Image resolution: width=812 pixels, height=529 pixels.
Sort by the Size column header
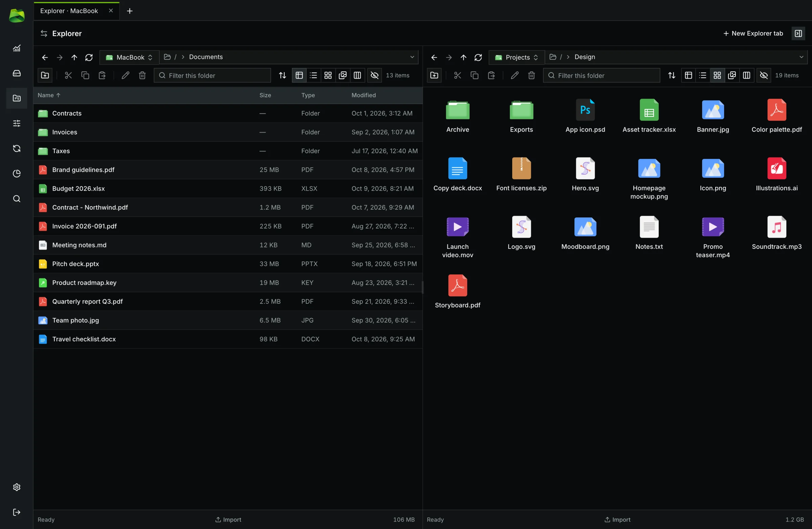[x=265, y=95]
